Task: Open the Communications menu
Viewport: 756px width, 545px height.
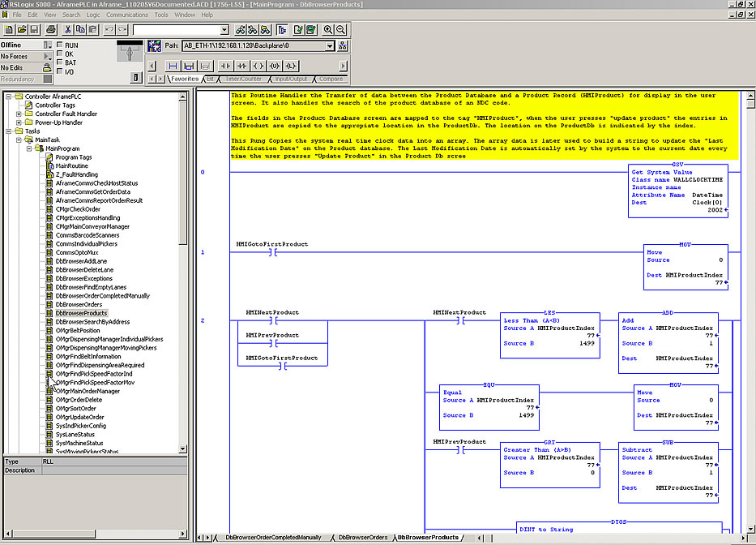Action: click(x=127, y=15)
